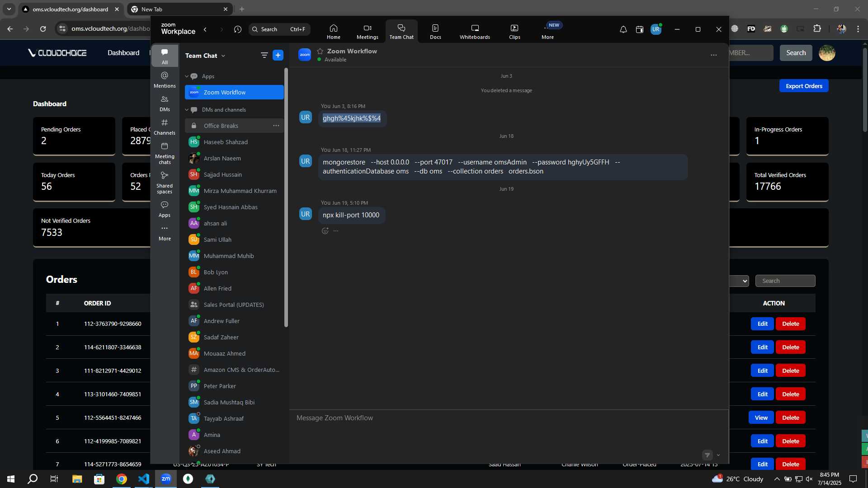Screen dimensions: 868x488
Task: Switch to the Meetings tab
Action: coord(367,31)
